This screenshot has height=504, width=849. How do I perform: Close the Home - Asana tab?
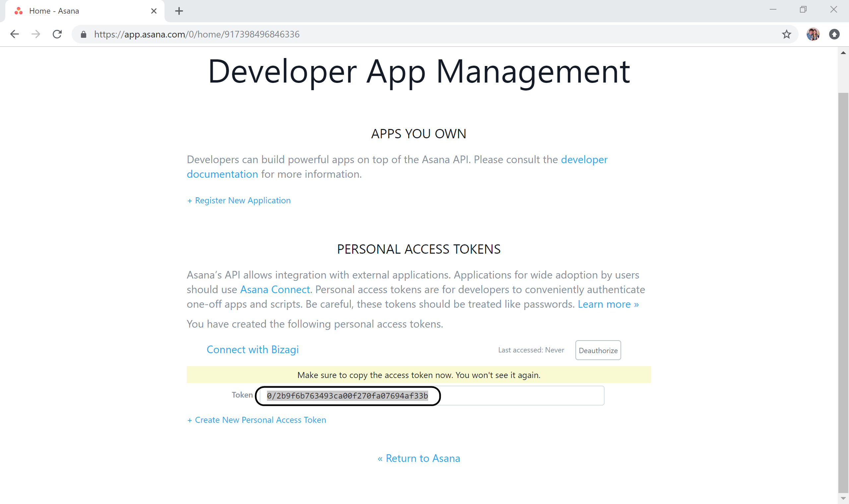(154, 11)
